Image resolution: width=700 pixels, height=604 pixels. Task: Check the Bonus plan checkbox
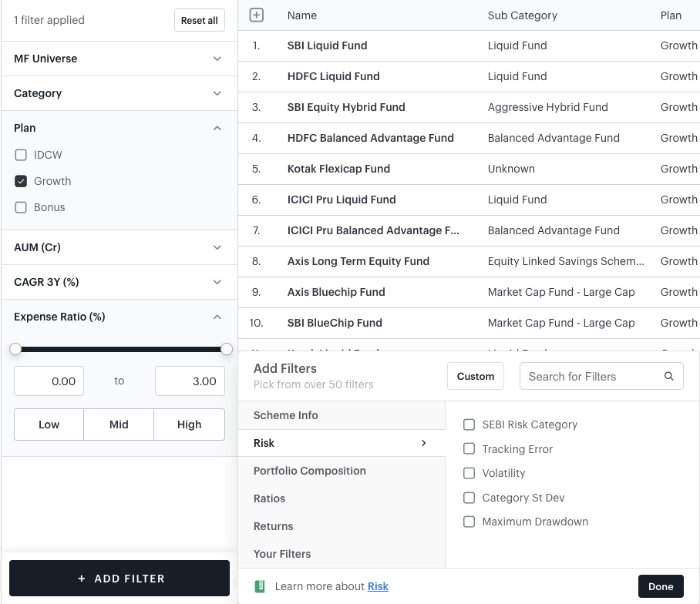pyautogui.click(x=21, y=207)
